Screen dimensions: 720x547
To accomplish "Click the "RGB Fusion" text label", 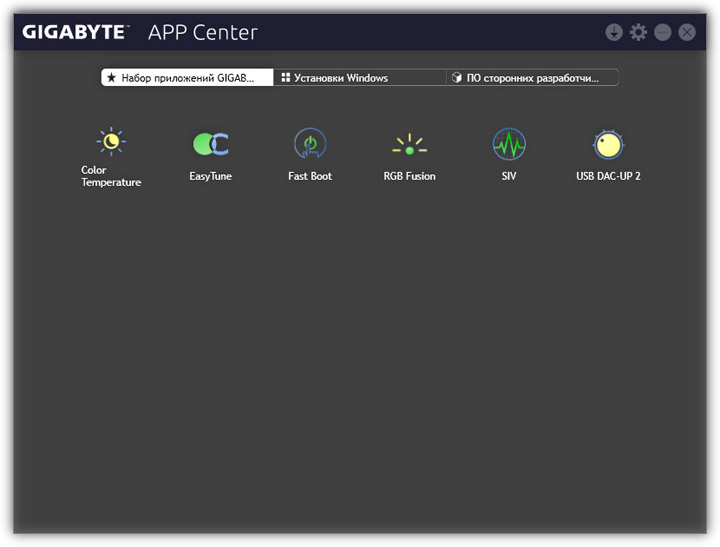I will [x=410, y=176].
